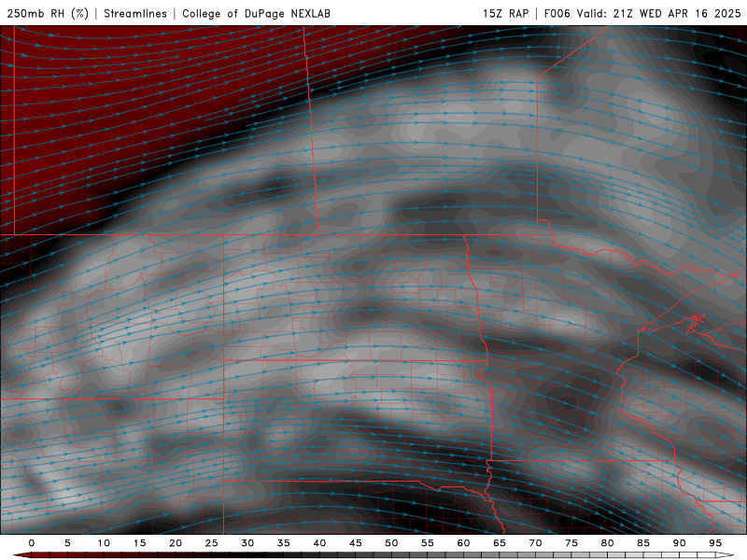The width and height of the screenshot is (747, 560).
Task: Click the colorbar label '20'
Action: 176,543
